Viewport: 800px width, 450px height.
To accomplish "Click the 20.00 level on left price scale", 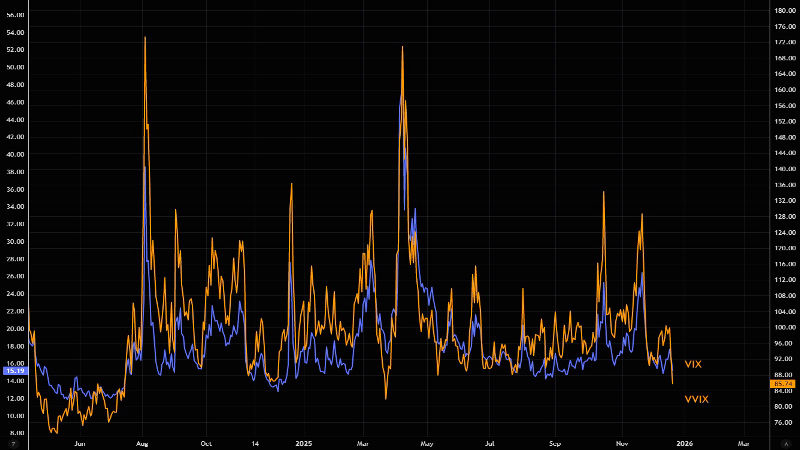I will click(x=14, y=328).
